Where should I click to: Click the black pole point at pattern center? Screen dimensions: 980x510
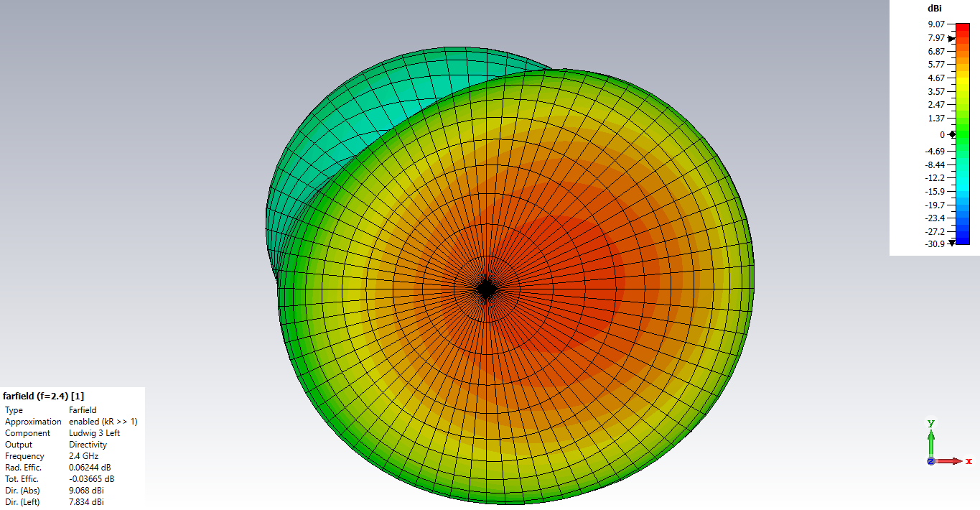(x=486, y=289)
